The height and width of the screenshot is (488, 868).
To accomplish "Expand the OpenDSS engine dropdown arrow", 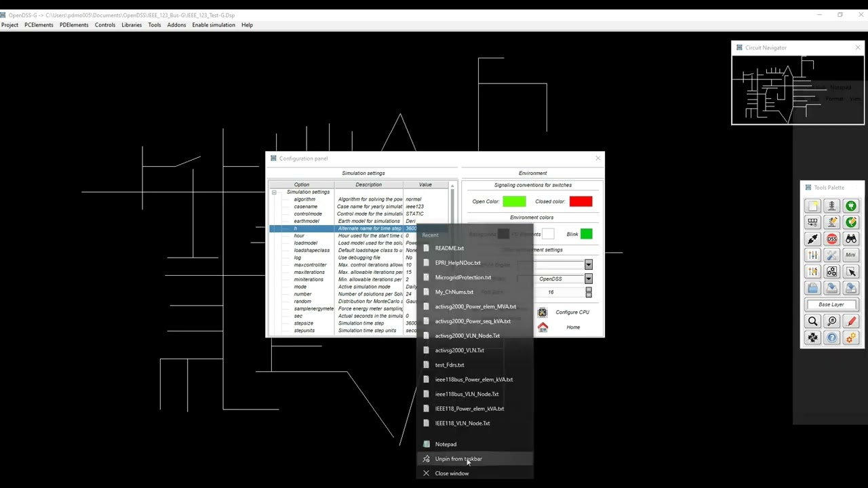I will coord(589,279).
